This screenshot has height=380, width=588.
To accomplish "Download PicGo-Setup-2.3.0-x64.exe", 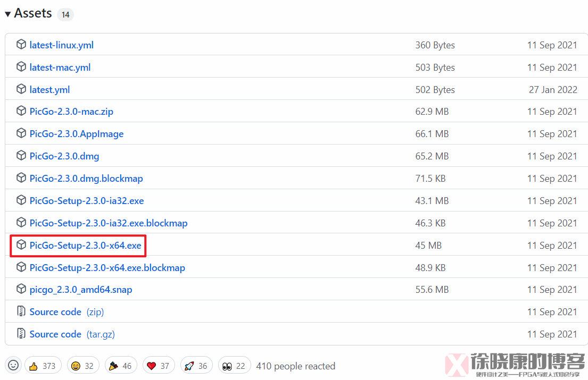I will (86, 246).
